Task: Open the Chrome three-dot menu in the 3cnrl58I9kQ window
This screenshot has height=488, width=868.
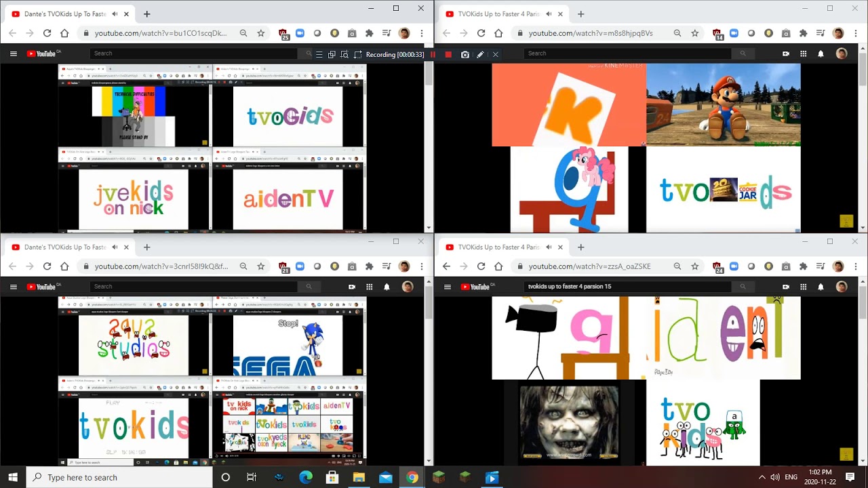Action: 422,266
